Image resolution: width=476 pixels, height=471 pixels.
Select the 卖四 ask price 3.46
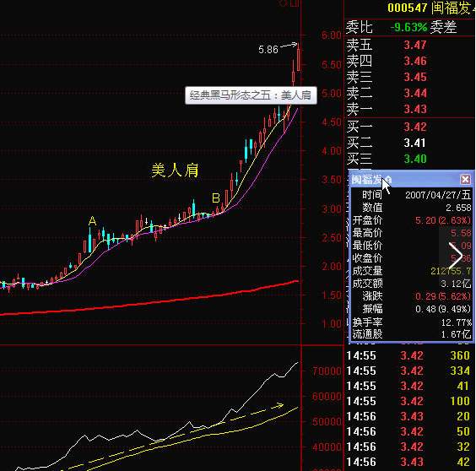[415, 61]
